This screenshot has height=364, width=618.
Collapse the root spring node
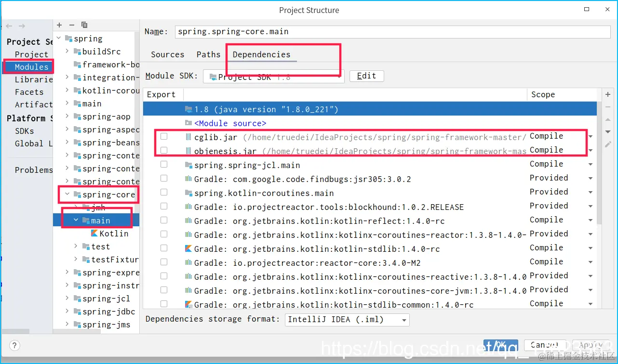[x=59, y=39]
